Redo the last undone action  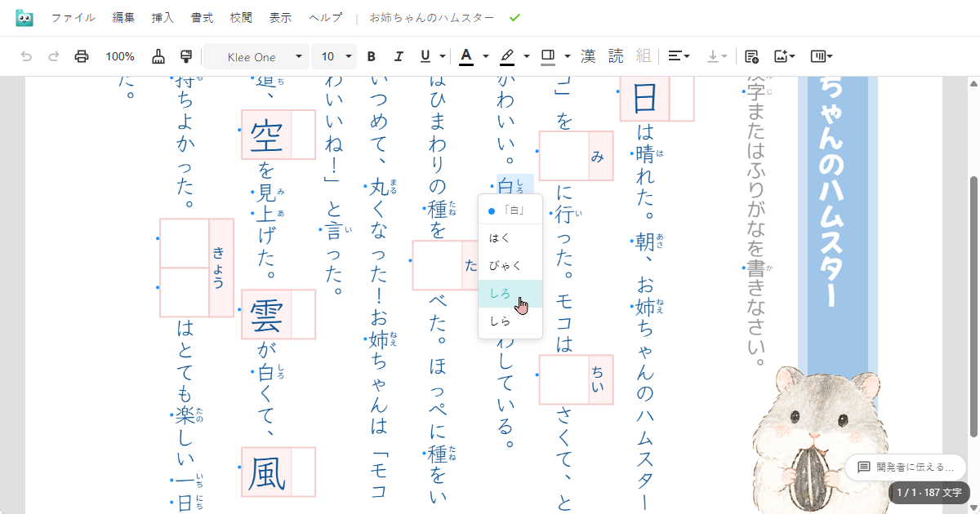(x=53, y=56)
